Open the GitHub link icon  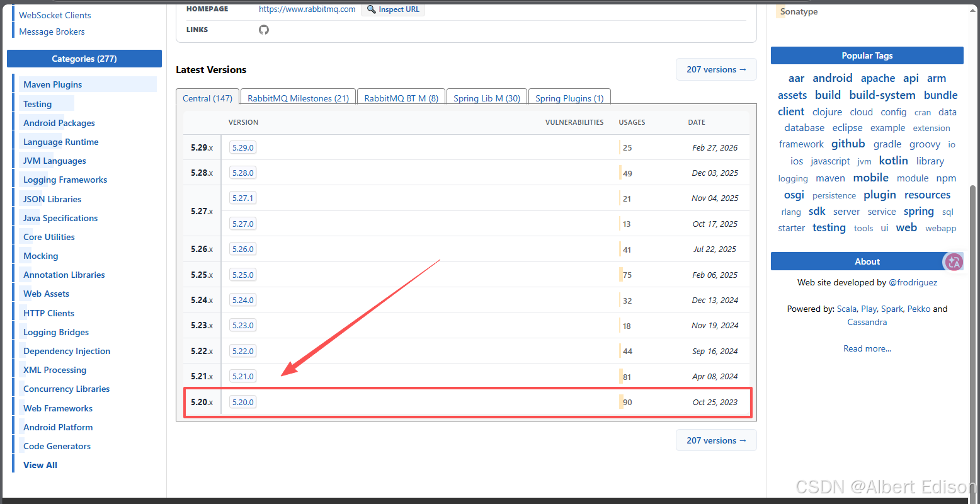pyautogui.click(x=264, y=30)
